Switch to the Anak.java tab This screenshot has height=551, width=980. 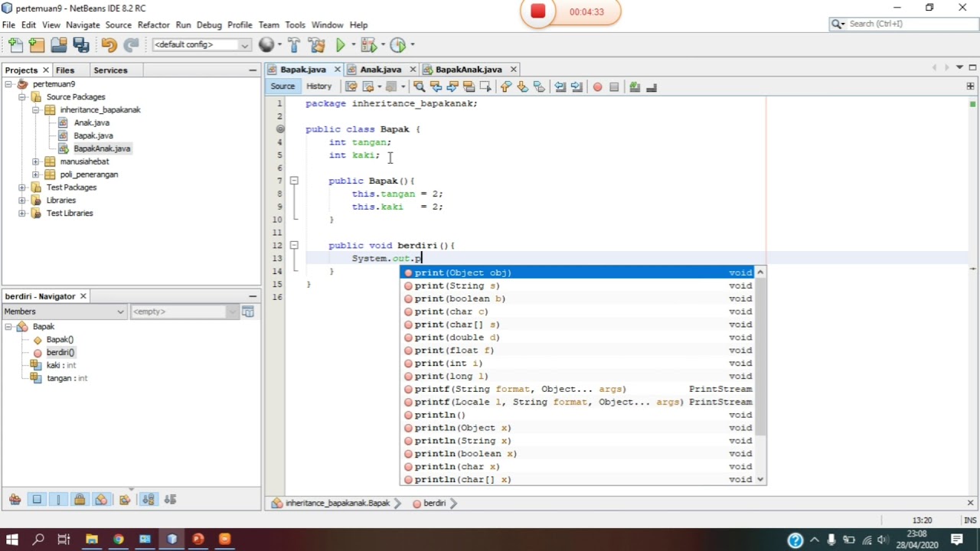[381, 70]
